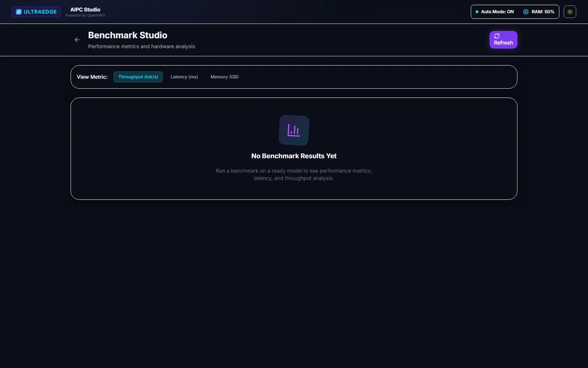
Task: Click the green Auto Mode status dot
Action: point(477,12)
